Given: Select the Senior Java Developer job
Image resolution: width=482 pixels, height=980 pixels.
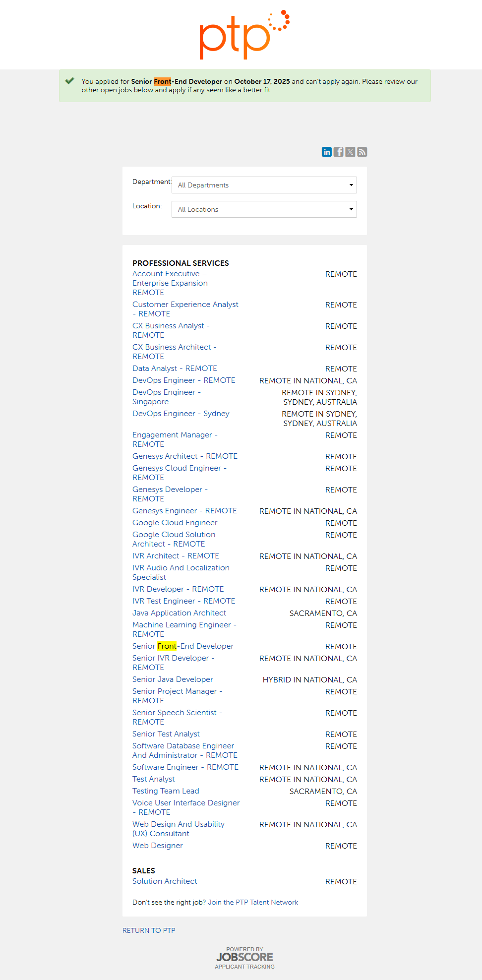Looking at the screenshot, I should pos(173,679).
